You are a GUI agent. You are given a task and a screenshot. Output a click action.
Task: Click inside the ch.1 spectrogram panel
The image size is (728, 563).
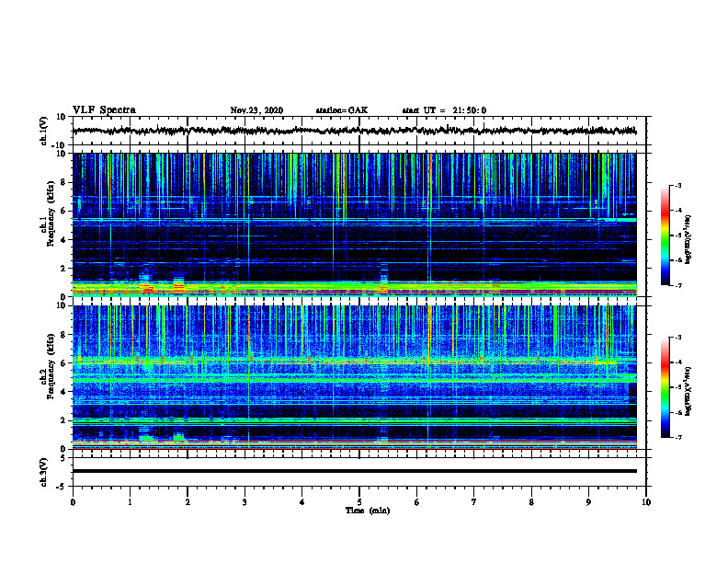point(354,224)
